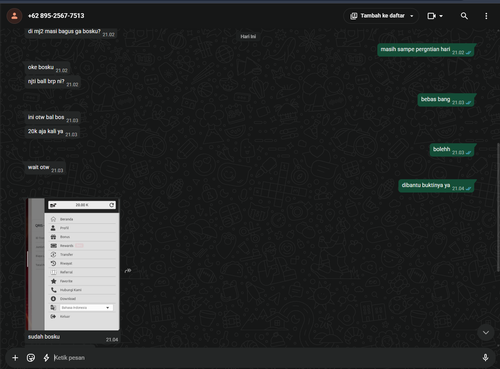Image resolution: width=500 pixels, height=369 pixels.
Task: Select message 'bolehh'
Action: pyautogui.click(x=441, y=149)
